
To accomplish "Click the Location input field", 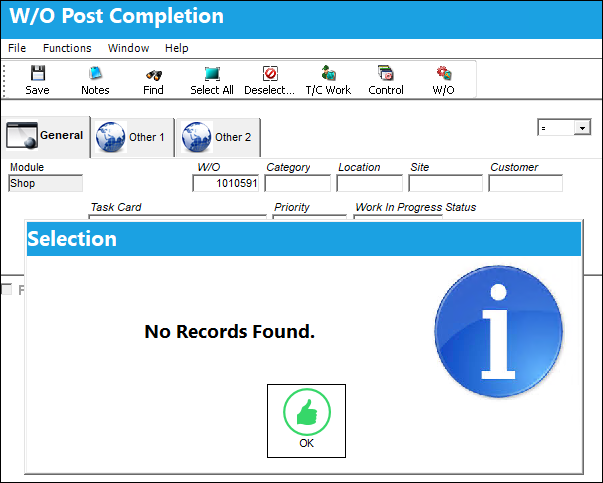I will tap(370, 183).
